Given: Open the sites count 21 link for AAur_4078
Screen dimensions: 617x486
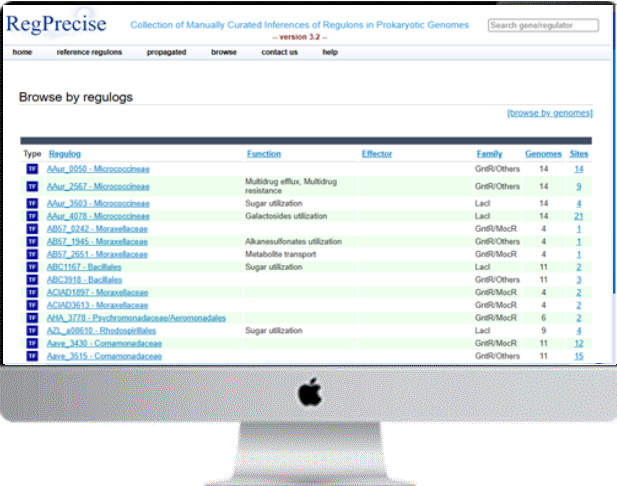Looking at the screenshot, I should coord(578,216).
